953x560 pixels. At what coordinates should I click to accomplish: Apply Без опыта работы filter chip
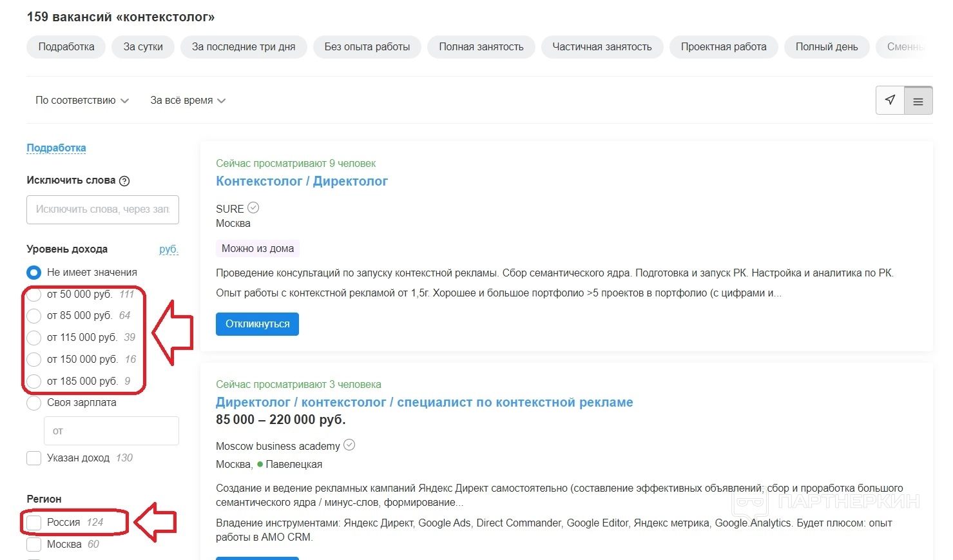tap(367, 47)
